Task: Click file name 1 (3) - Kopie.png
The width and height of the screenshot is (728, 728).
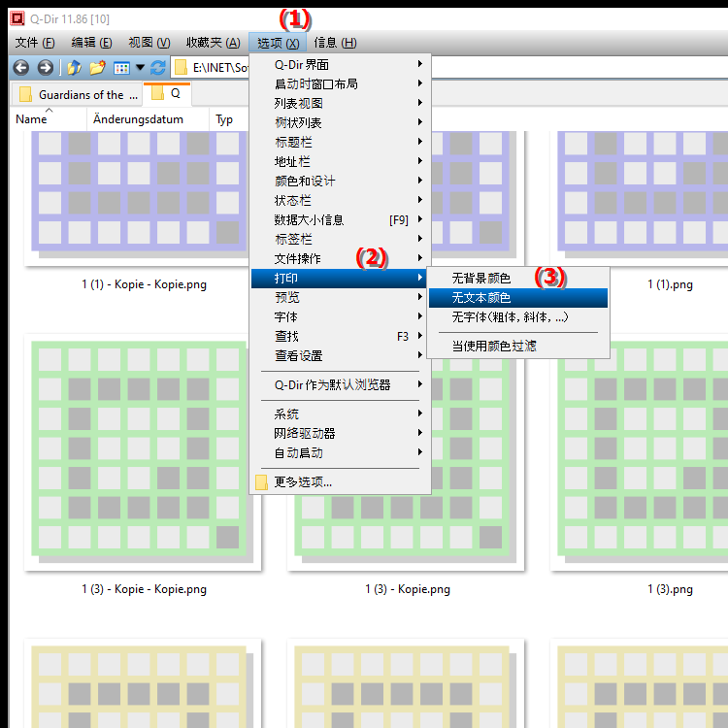Action: coord(407,589)
